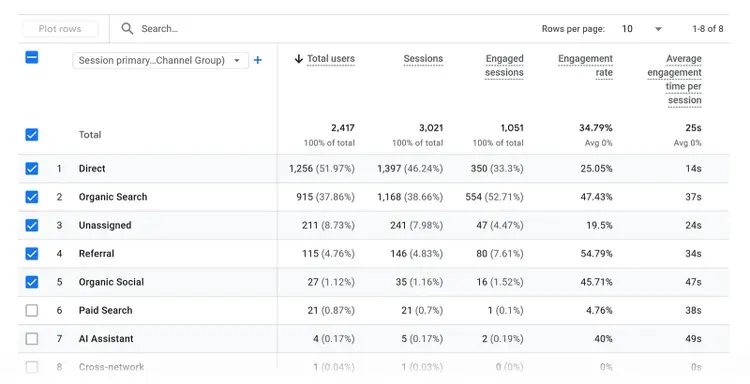
Task: Click the 1-8 of 8 pagination text
Action: [707, 29]
